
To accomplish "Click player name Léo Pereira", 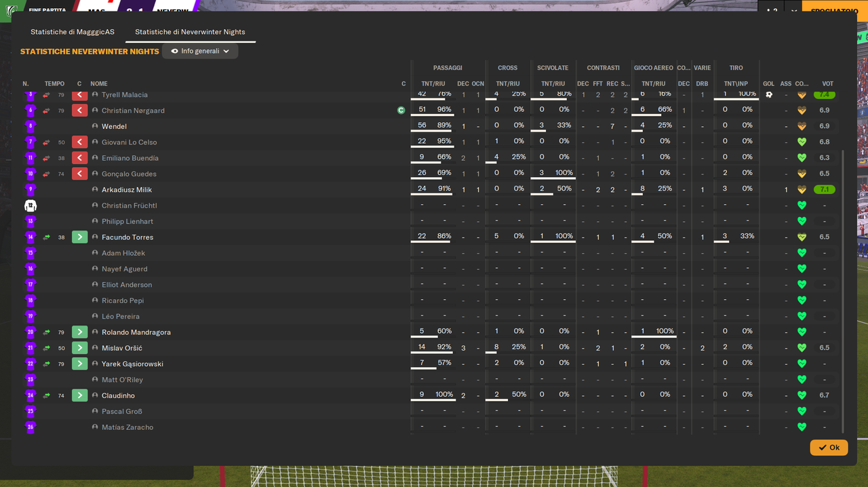I will click(121, 316).
